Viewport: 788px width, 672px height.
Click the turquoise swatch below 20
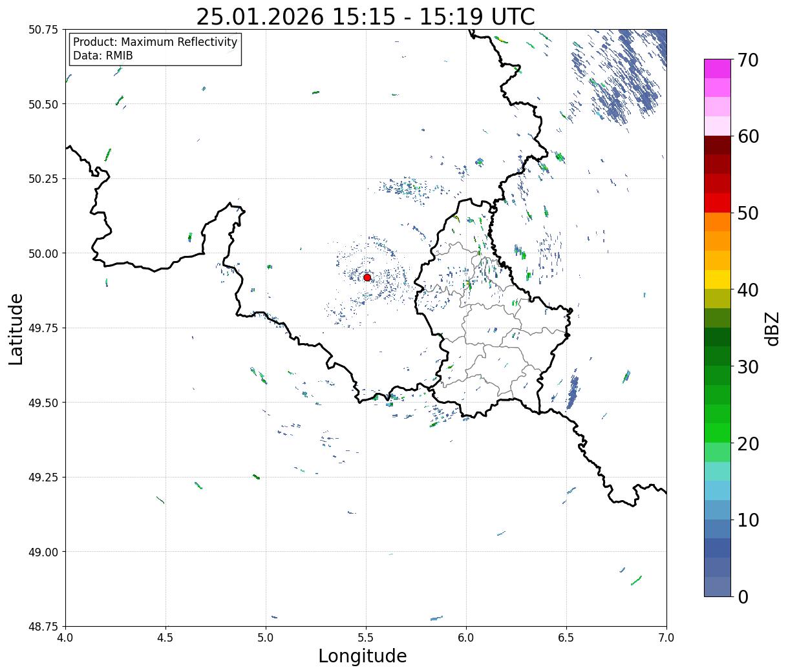[x=718, y=472]
